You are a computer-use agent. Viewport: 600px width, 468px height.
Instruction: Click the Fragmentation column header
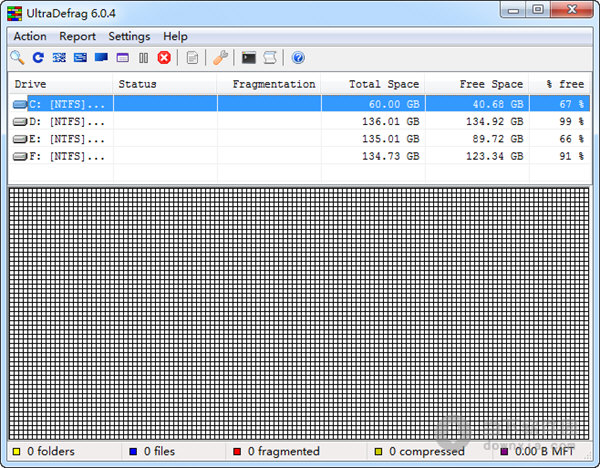click(x=269, y=84)
